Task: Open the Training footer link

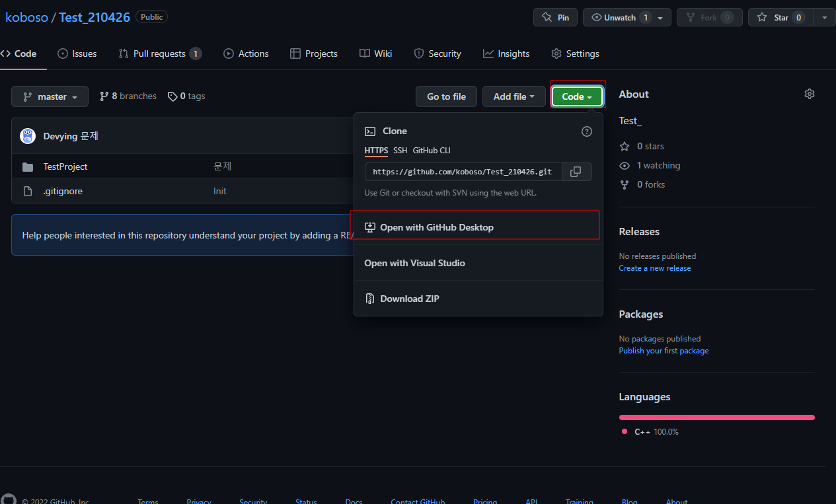Action: (580, 502)
